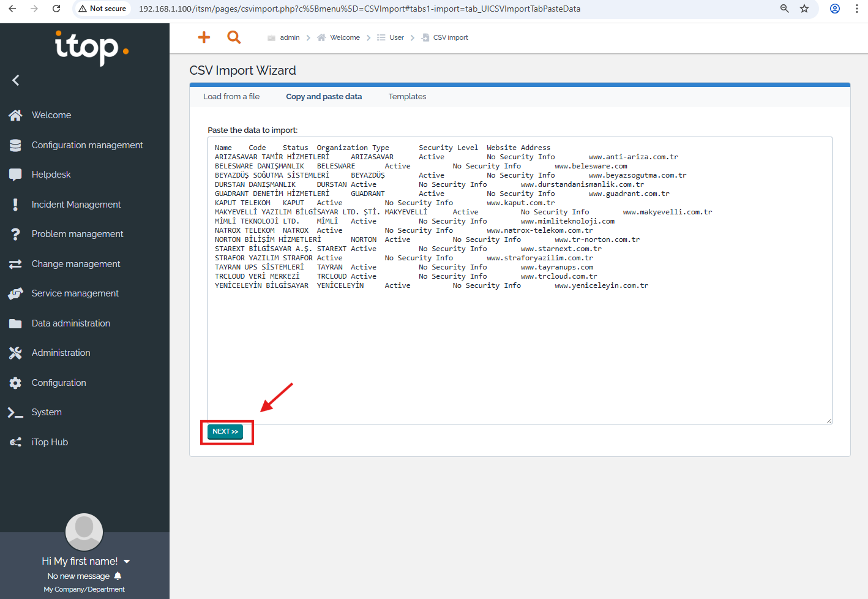Click the browser address bar URL

(359, 9)
